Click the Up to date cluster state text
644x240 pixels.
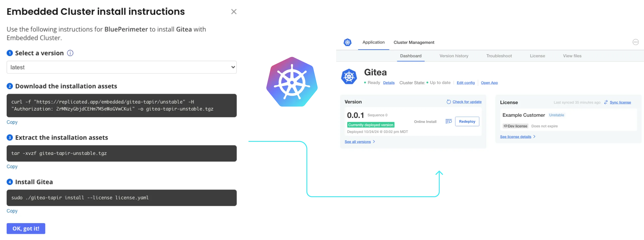tap(440, 82)
